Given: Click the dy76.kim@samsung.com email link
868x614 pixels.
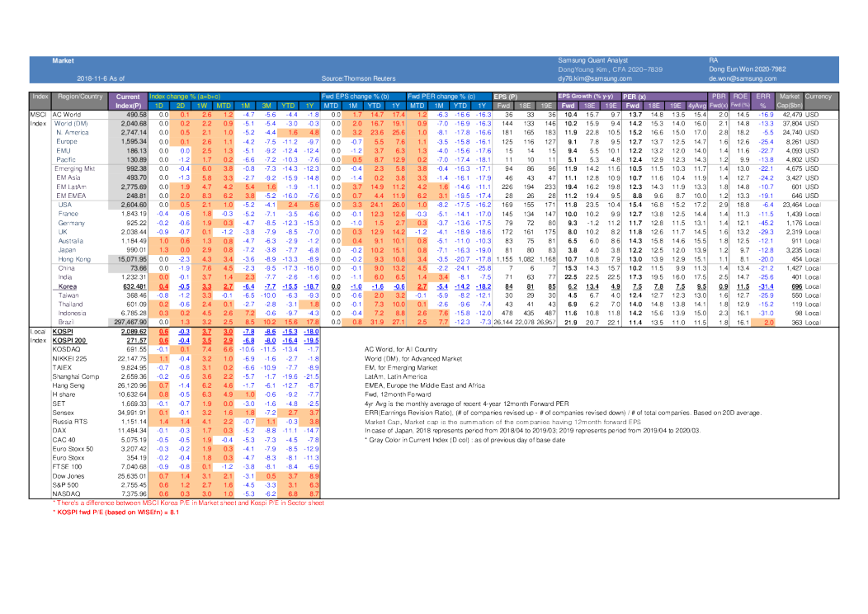Looking at the screenshot, I should point(591,78).
